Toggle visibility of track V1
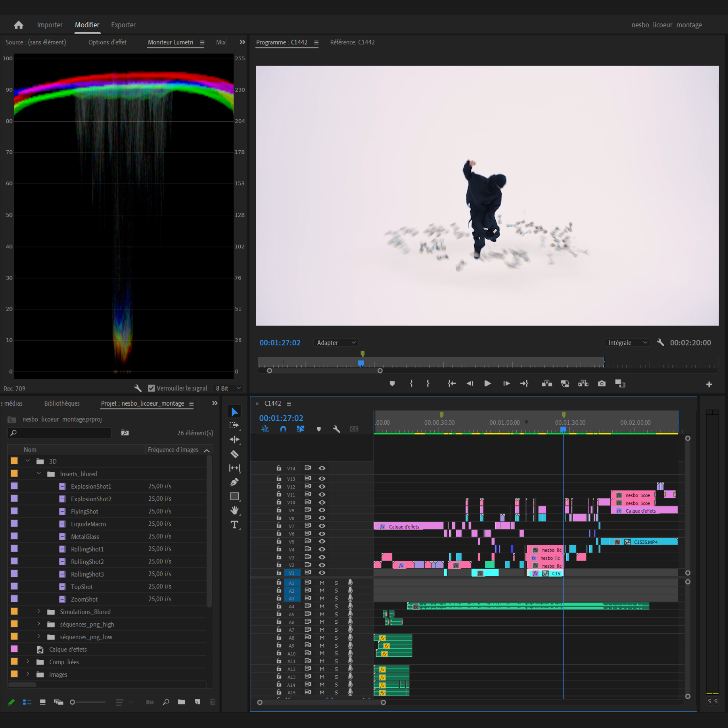 (x=322, y=572)
